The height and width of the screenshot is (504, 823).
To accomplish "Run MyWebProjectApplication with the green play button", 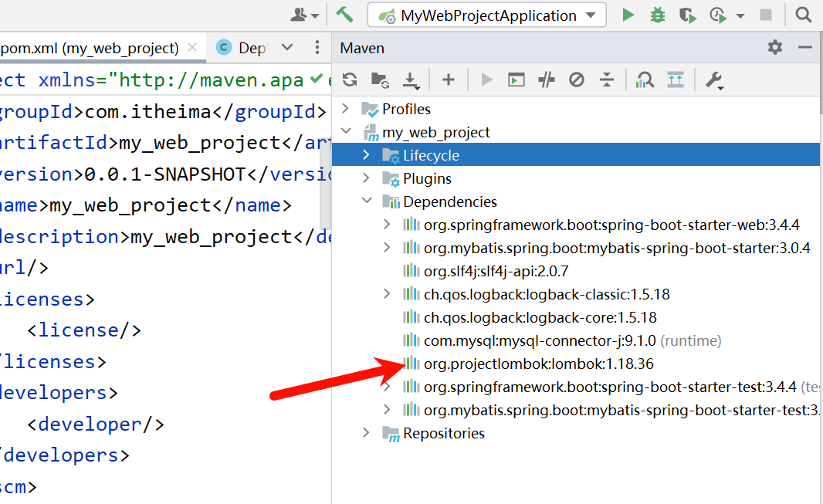I will [628, 15].
